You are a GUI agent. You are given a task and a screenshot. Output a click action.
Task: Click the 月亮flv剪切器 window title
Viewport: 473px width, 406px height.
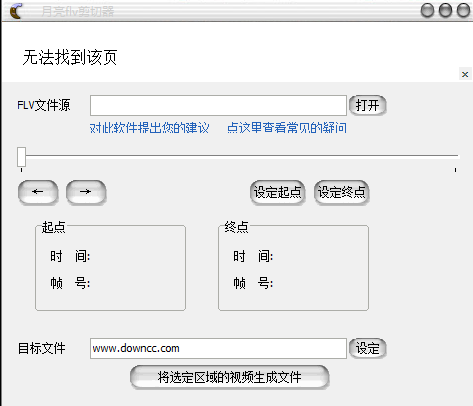click(x=78, y=12)
